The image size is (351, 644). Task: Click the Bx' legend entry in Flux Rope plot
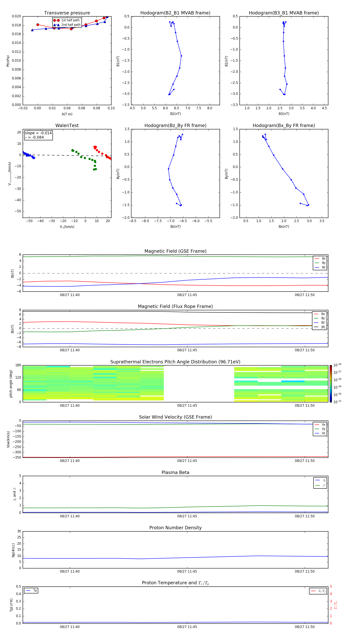coord(320,314)
